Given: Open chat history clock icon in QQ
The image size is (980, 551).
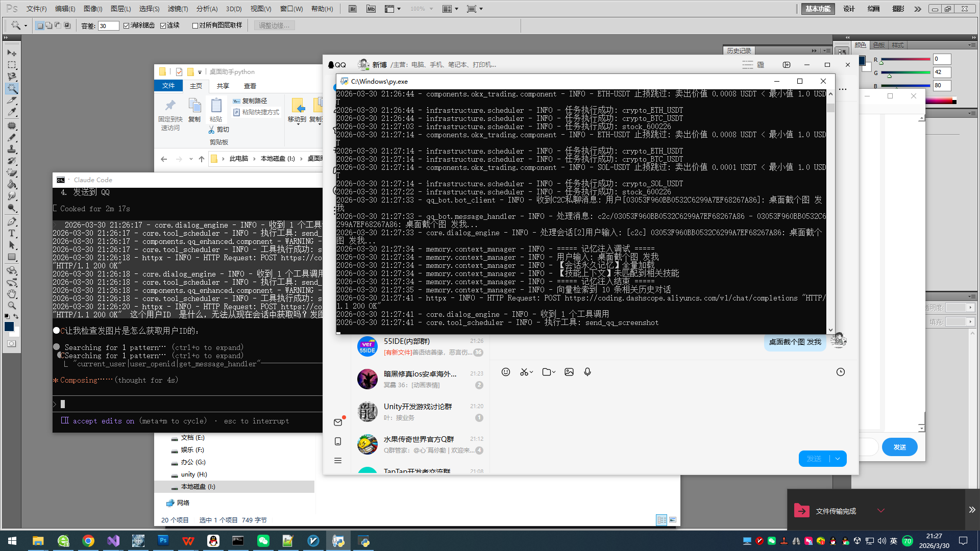Looking at the screenshot, I should click(x=840, y=372).
